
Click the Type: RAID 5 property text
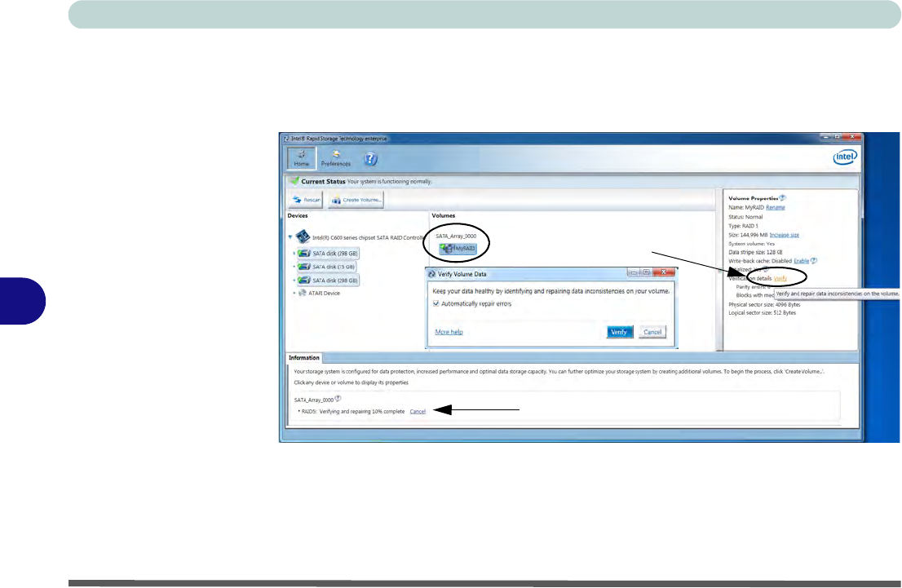point(743,226)
